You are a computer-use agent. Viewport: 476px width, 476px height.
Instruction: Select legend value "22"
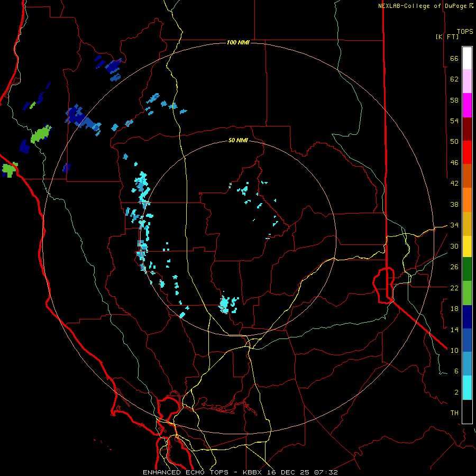[454, 288]
